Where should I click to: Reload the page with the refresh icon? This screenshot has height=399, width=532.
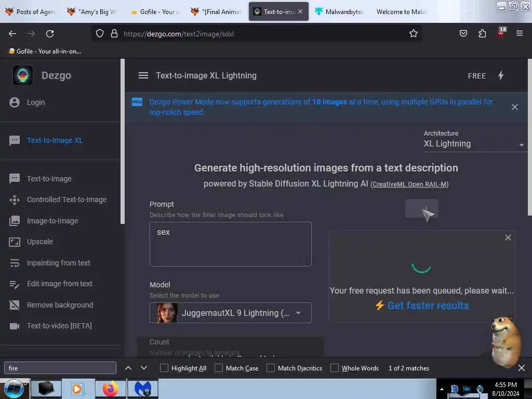coord(50,34)
